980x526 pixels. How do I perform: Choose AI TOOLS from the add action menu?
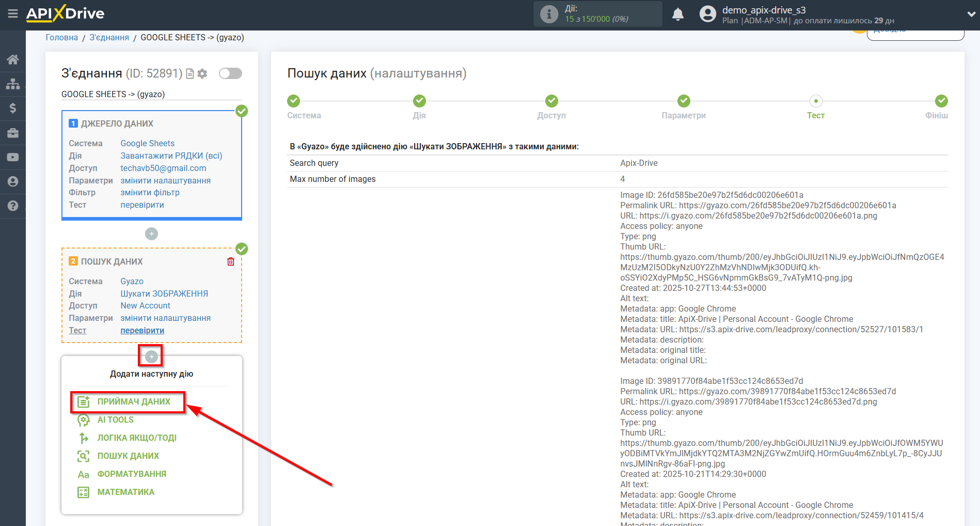(115, 420)
